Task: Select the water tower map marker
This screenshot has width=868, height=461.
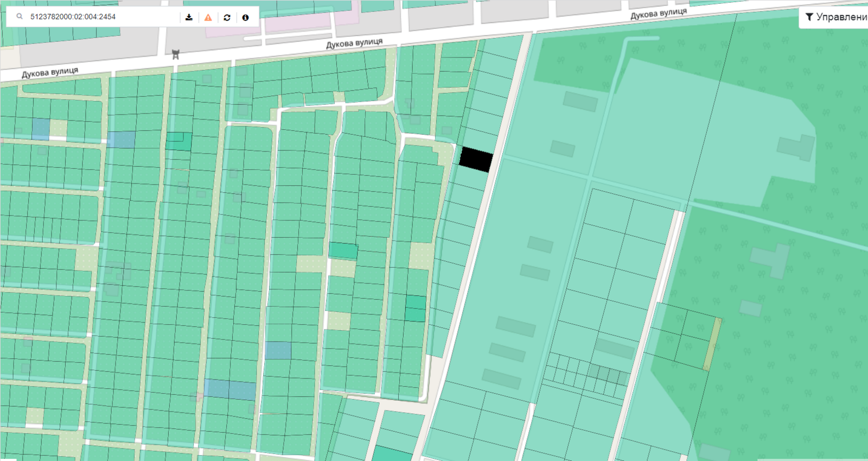Action: [175, 54]
